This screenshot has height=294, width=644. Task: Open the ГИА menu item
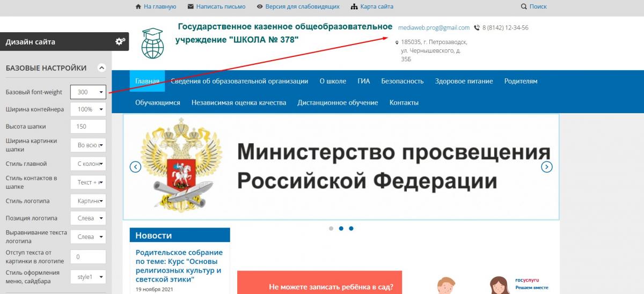point(364,81)
